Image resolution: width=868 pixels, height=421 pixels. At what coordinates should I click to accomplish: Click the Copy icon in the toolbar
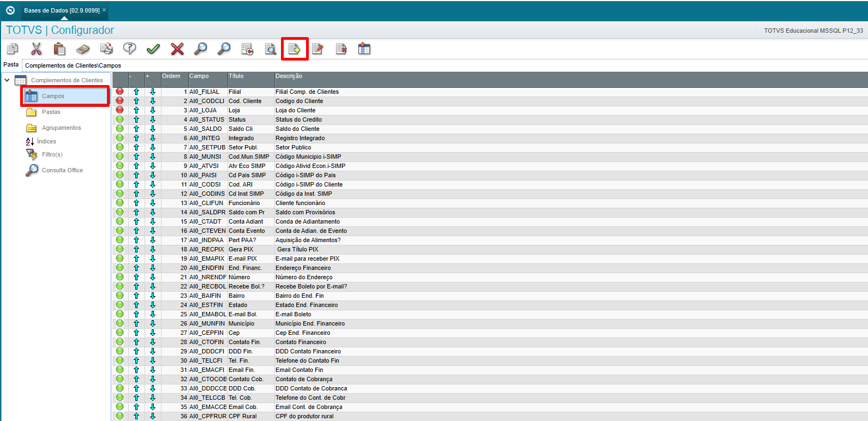coord(13,49)
